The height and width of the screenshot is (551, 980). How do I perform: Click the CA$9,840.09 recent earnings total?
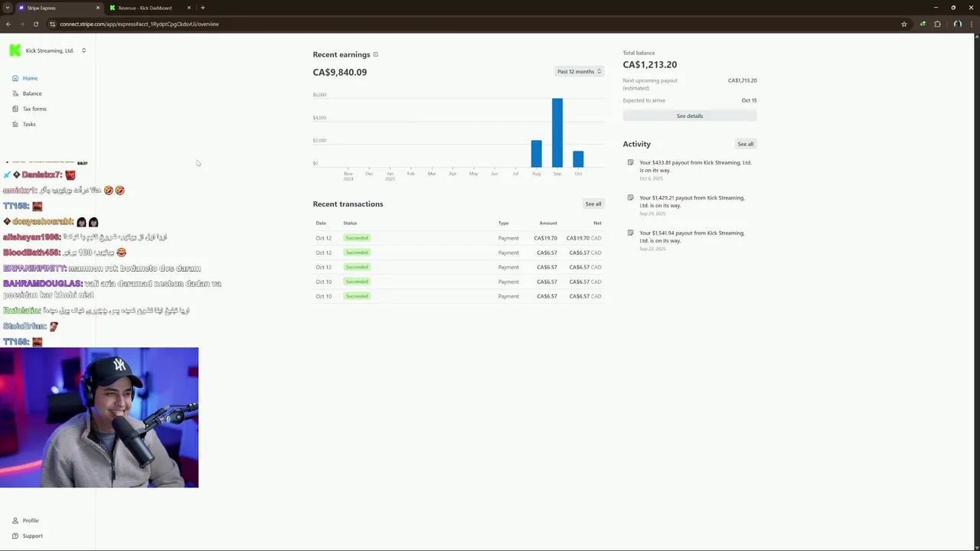click(x=340, y=72)
